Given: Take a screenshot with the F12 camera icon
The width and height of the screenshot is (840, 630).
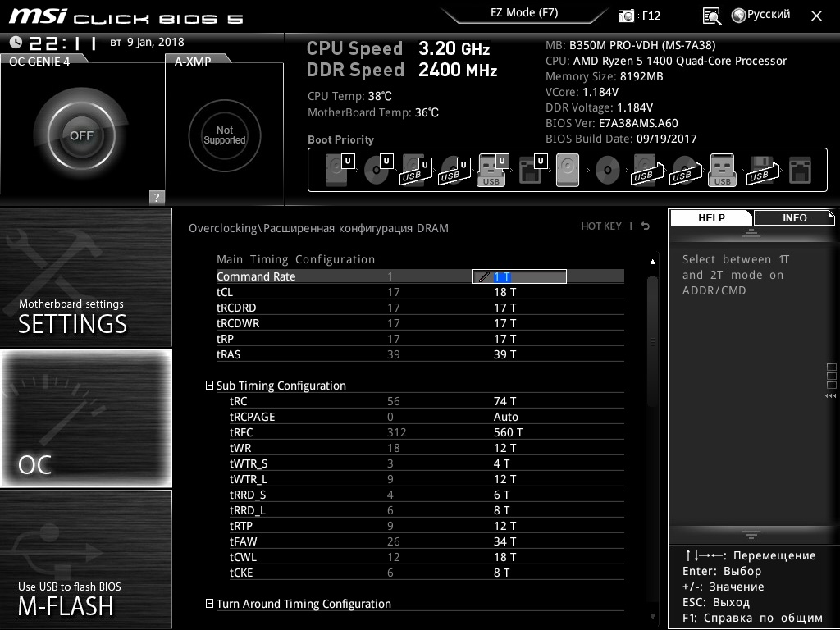Looking at the screenshot, I should [626, 16].
